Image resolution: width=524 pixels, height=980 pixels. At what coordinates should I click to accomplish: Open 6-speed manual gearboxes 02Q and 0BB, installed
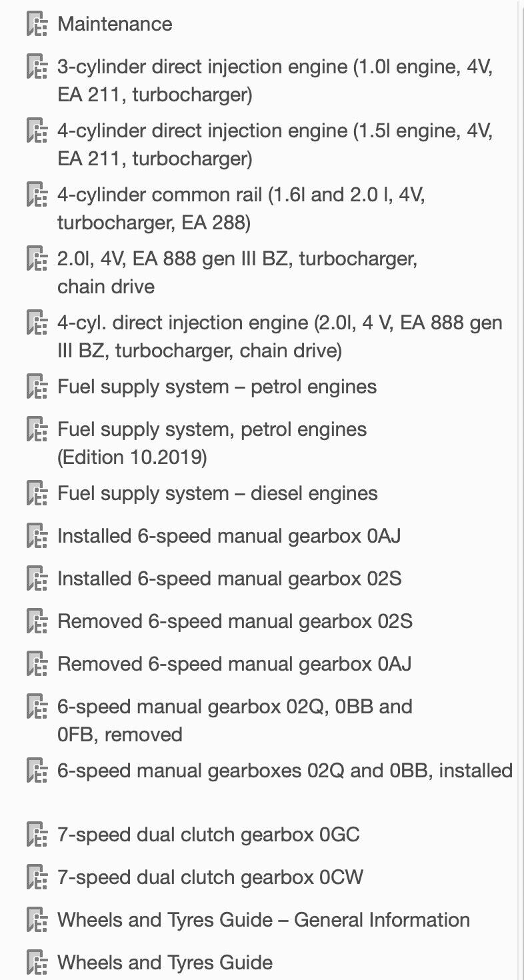click(285, 771)
